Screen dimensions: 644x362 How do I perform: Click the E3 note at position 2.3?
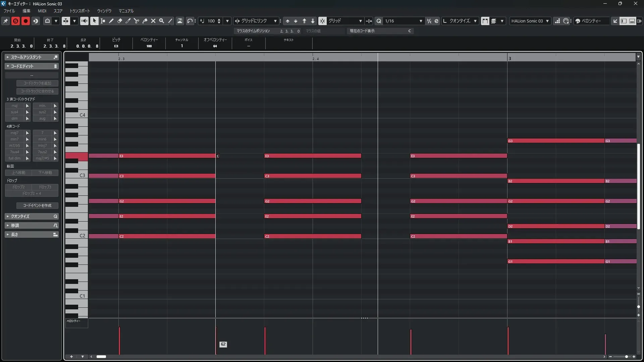point(167,156)
